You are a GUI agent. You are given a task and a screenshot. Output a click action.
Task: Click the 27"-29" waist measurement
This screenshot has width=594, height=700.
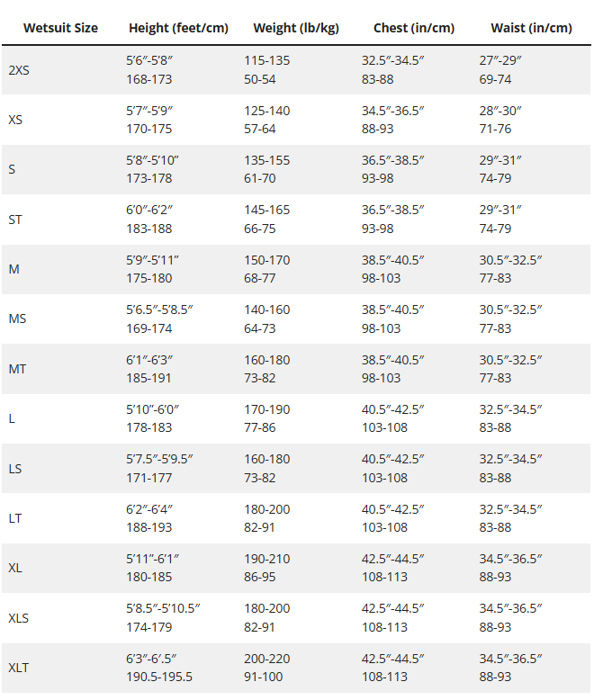500,61
